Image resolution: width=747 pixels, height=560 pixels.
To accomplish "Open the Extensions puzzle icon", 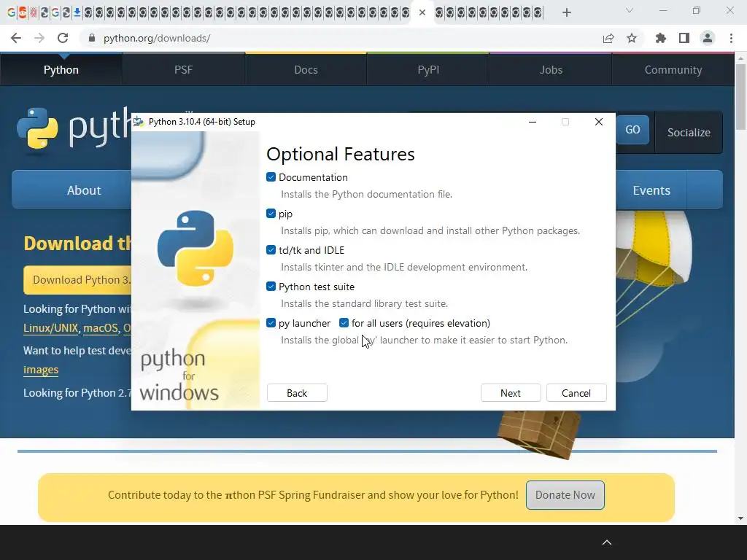I will pyautogui.click(x=661, y=38).
